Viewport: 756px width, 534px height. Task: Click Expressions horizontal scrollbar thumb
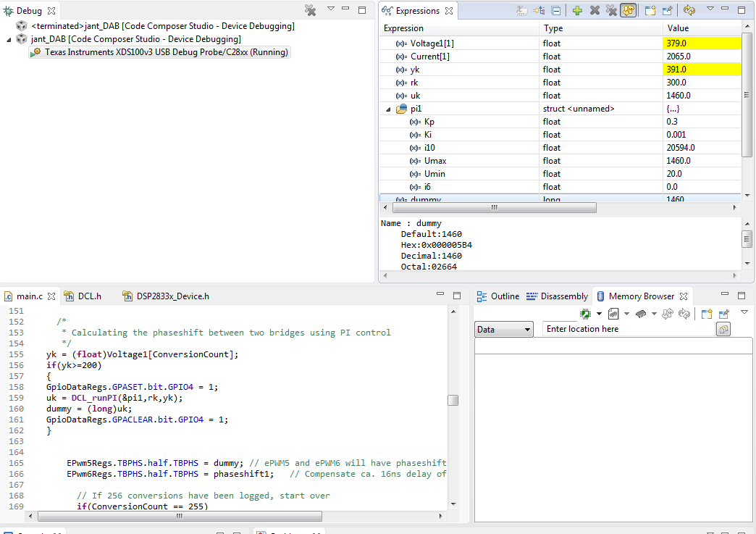tap(494, 207)
